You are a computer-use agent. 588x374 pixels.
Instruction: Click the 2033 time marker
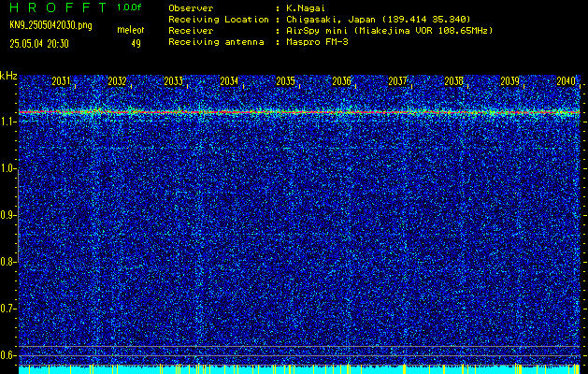(173, 81)
